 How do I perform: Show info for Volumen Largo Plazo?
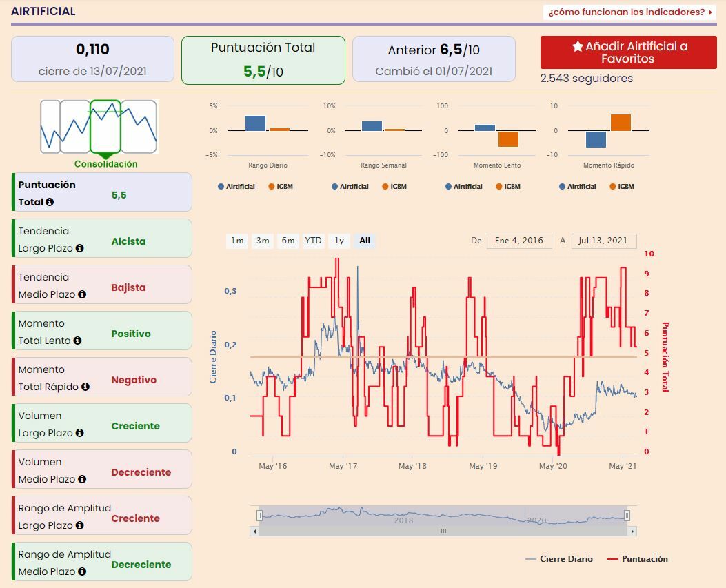click(80, 433)
